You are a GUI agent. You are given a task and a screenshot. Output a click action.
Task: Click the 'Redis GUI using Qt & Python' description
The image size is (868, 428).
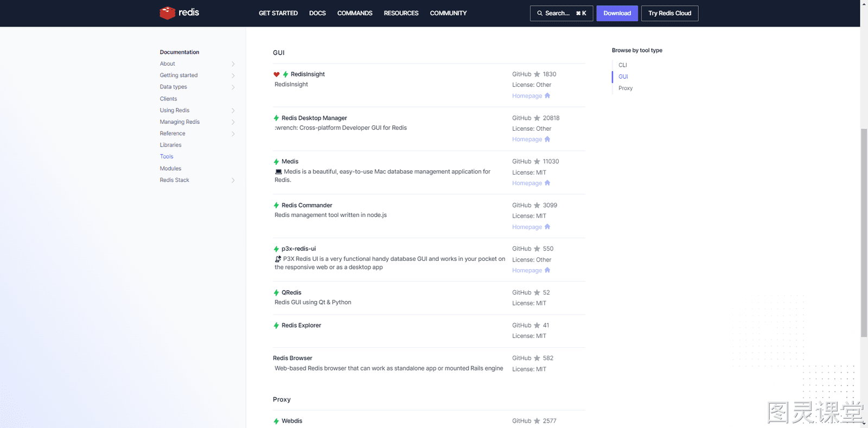(x=312, y=302)
